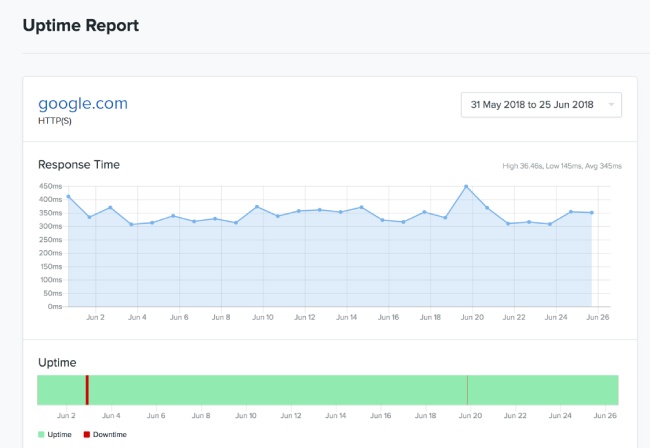Select the first data point at 400ms

pos(68,196)
